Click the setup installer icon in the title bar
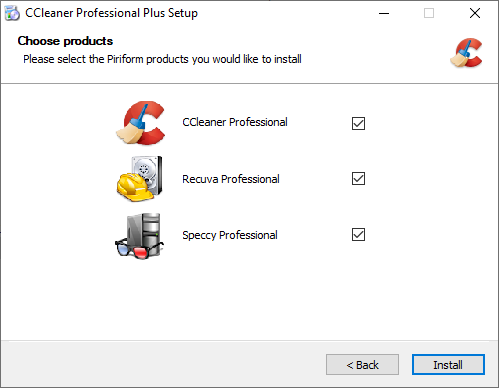This screenshot has height=388, width=499. [x=12, y=13]
